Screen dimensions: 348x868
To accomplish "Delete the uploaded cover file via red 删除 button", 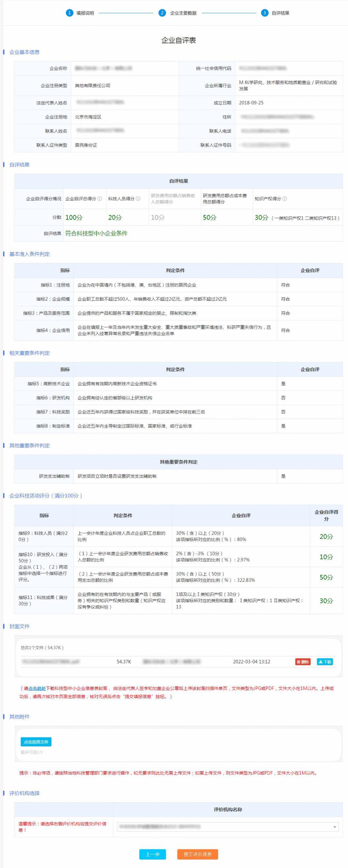I will point(303,662).
